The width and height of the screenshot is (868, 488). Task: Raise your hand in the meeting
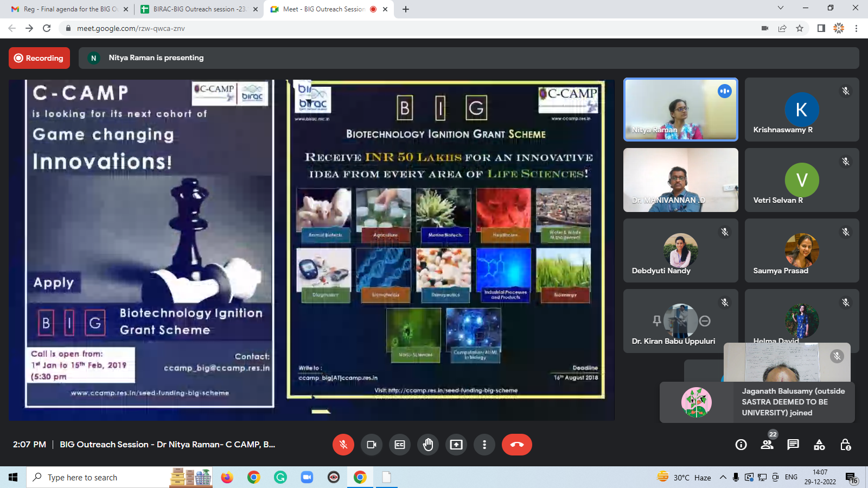[x=428, y=445]
